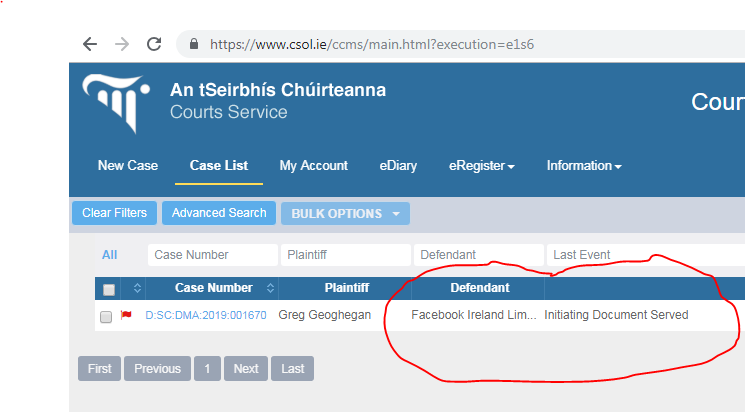The image size is (745, 412).
Task: Click the Clear Filters button
Action: pyautogui.click(x=115, y=213)
